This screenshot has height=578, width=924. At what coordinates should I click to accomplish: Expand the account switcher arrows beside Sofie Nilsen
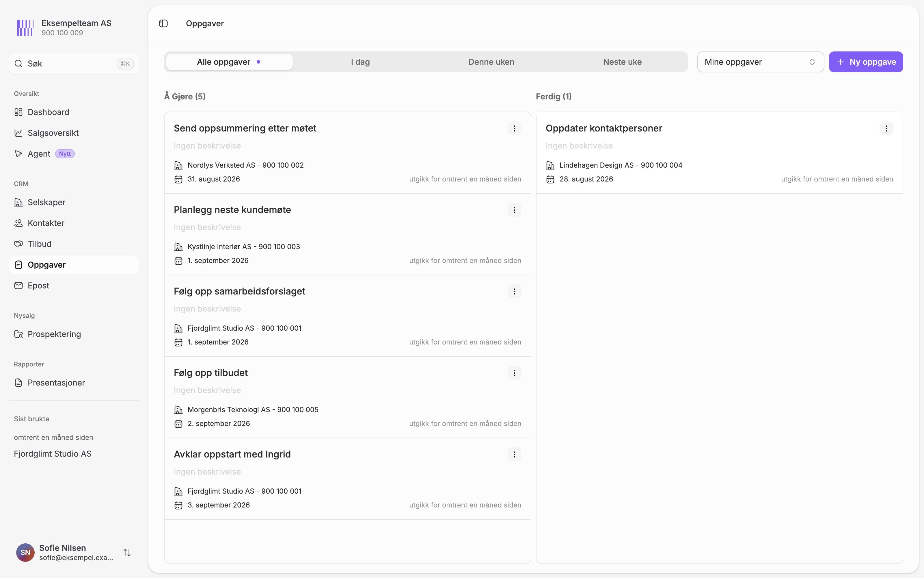(127, 552)
